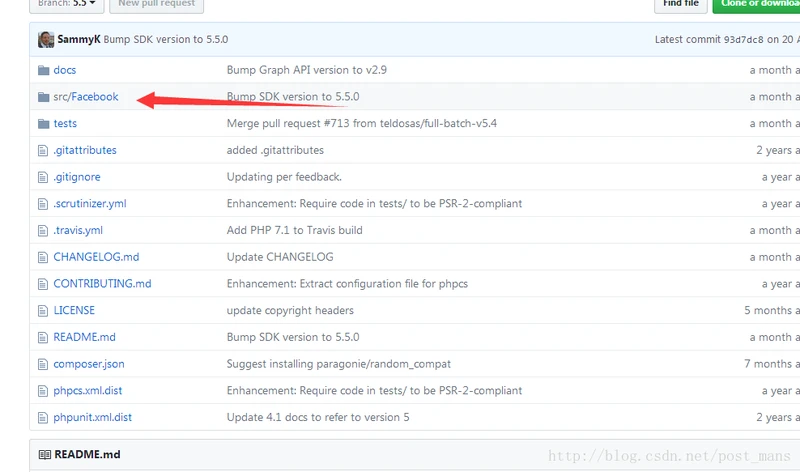The width and height of the screenshot is (800, 472).
Task: Click the .travis.yml file icon
Action: click(x=43, y=231)
